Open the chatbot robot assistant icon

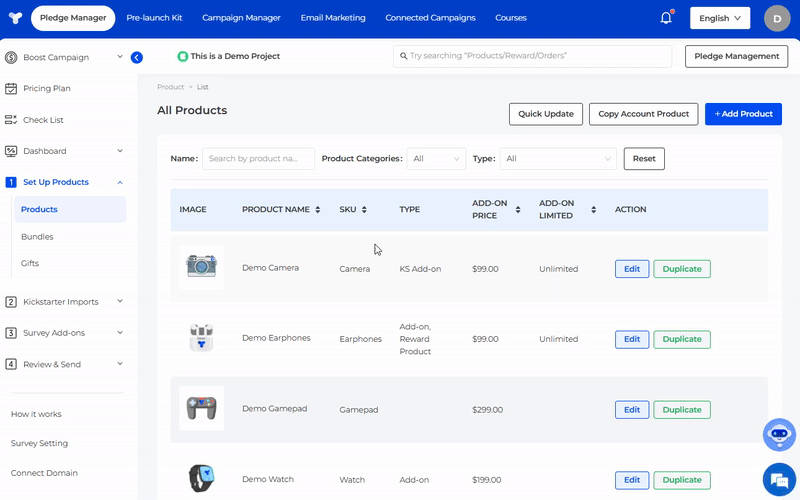778,435
